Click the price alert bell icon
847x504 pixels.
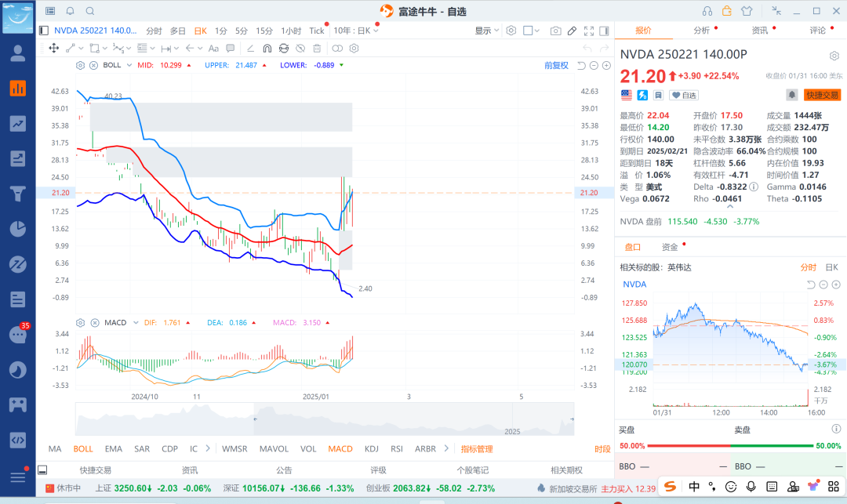791,95
